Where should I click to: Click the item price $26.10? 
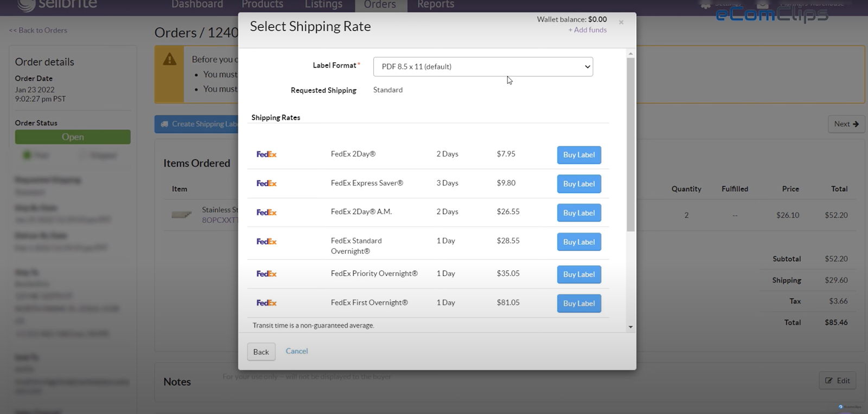pos(788,215)
